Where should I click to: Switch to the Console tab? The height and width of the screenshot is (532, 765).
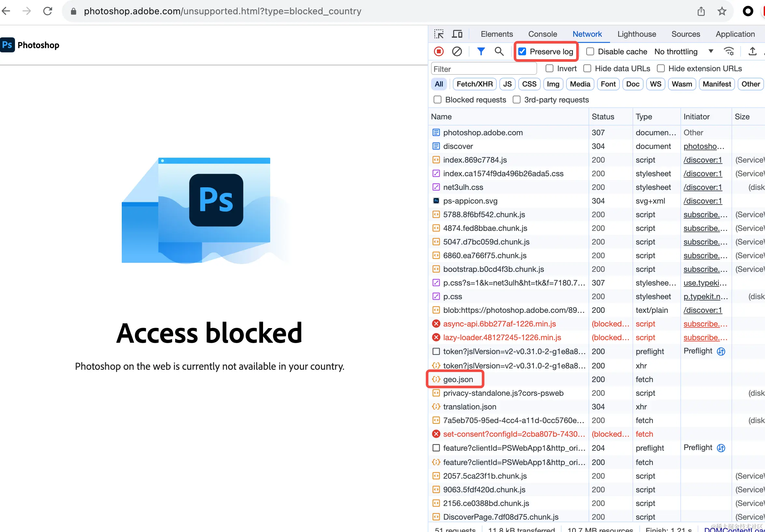click(x=542, y=34)
